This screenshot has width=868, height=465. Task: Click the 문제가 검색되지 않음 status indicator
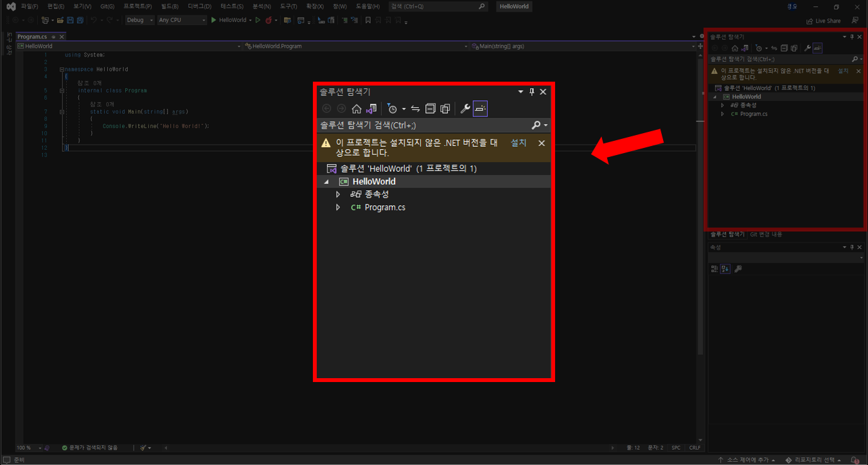(90, 448)
